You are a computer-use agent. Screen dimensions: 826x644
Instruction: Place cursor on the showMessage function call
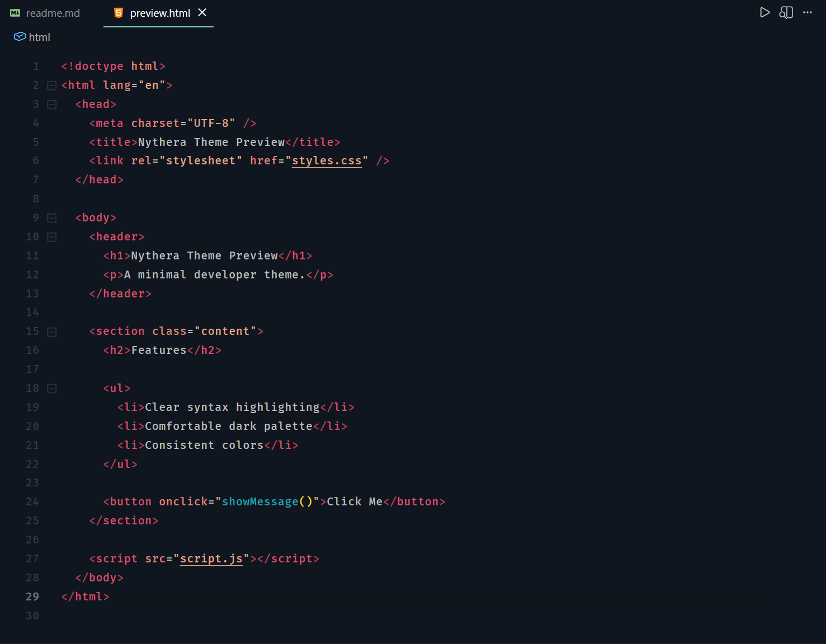click(x=259, y=501)
